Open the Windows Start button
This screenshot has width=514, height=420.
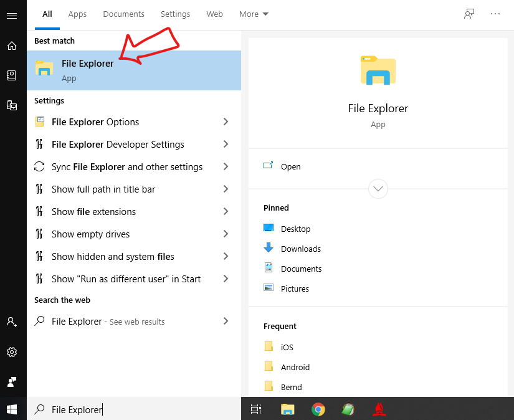[x=12, y=409]
